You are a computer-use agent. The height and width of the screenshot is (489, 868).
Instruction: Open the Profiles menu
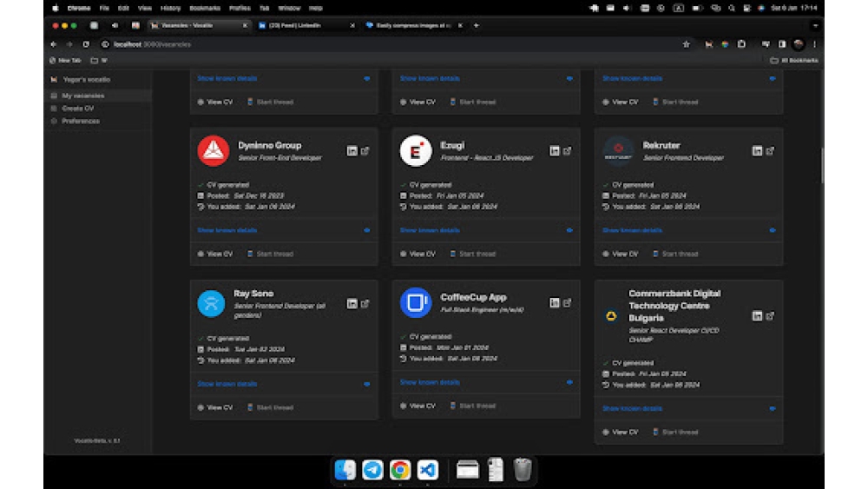click(x=240, y=9)
